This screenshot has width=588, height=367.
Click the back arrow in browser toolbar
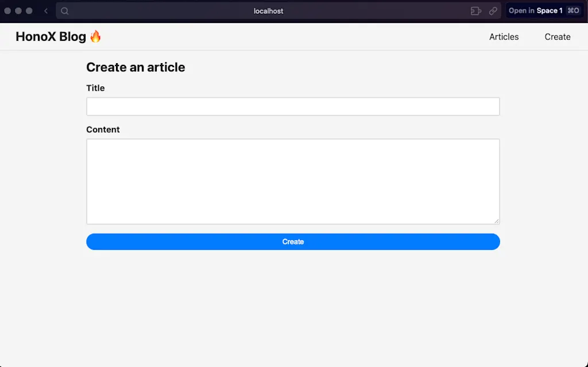pyautogui.click(x=46, y=11)
